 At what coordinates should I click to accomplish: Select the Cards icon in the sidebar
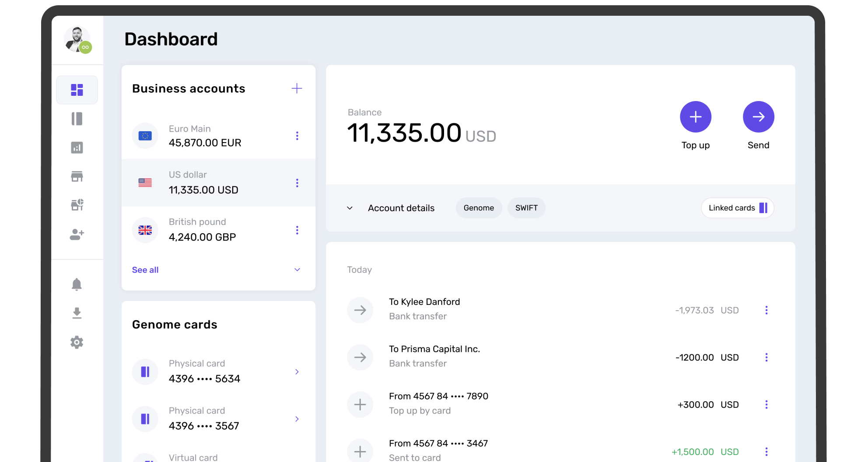(77, 119)
